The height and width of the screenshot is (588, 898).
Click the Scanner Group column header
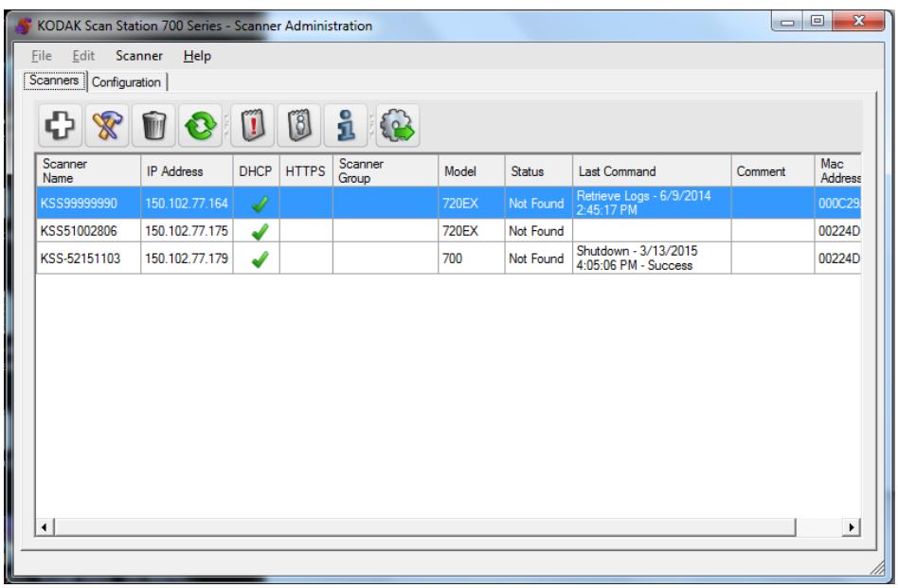pyautogui.click(x=386, y=170)
